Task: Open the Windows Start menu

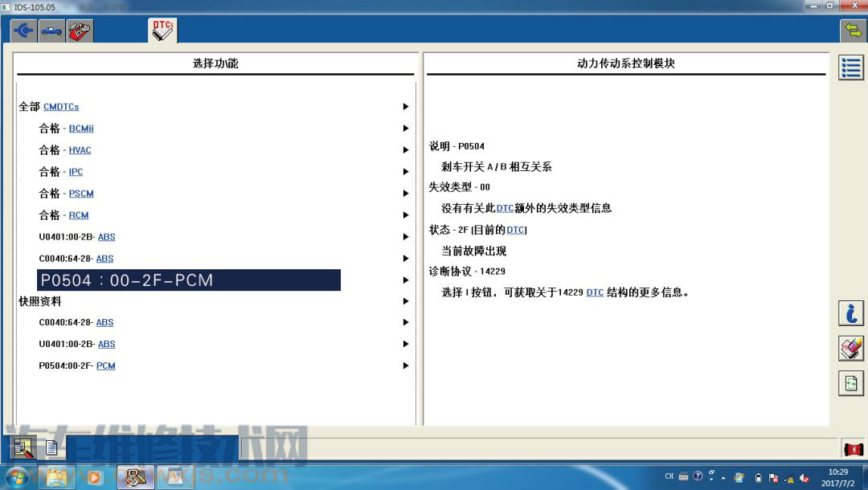Action: [16, 477]
